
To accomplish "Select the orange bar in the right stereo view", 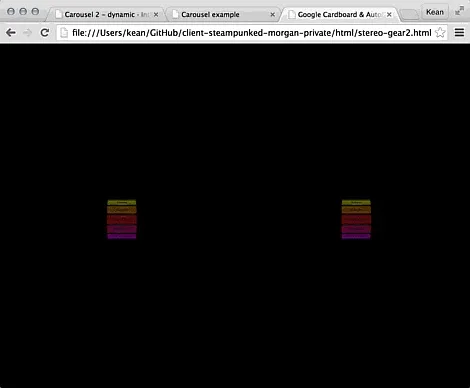I will pyautogui.click(x=356, y=210).
